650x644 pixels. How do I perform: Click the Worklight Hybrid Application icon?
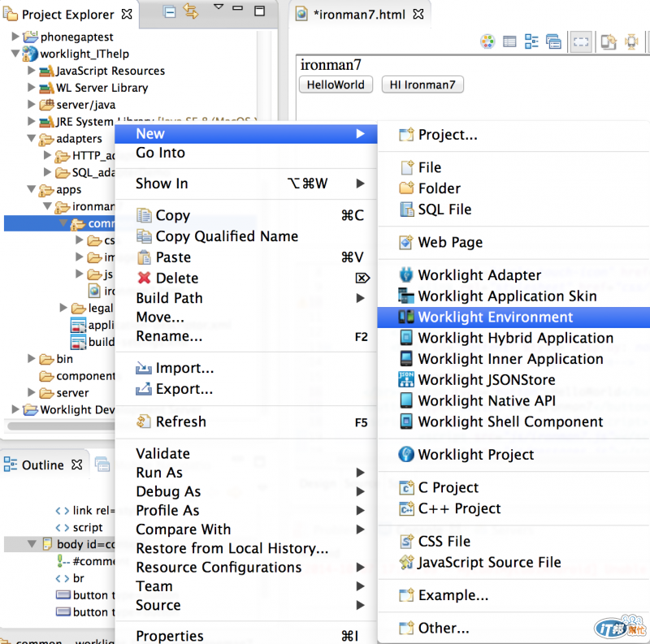406,338
